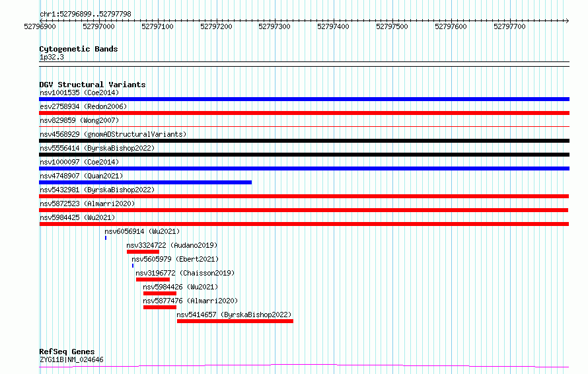The width and height of the screenshot is (588, 374).
Task: Open the nsv3196772 (Chaisson2019) label
Action: pos(185,273)
